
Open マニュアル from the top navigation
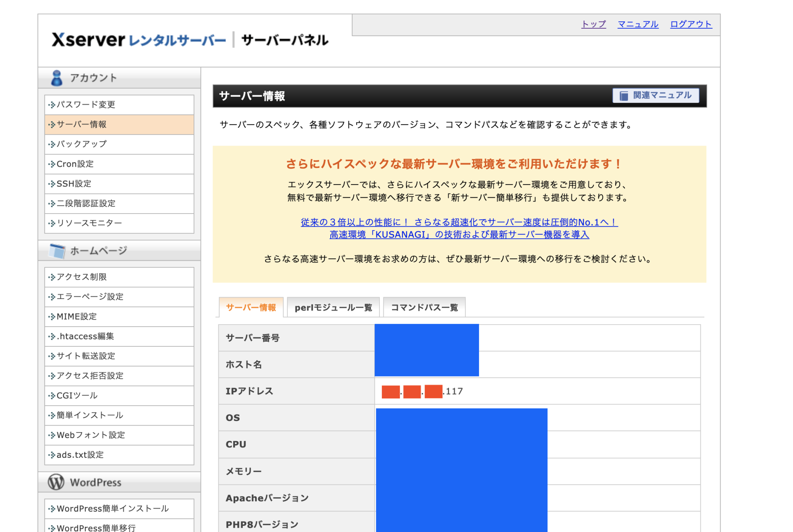[x=637, y=24]
